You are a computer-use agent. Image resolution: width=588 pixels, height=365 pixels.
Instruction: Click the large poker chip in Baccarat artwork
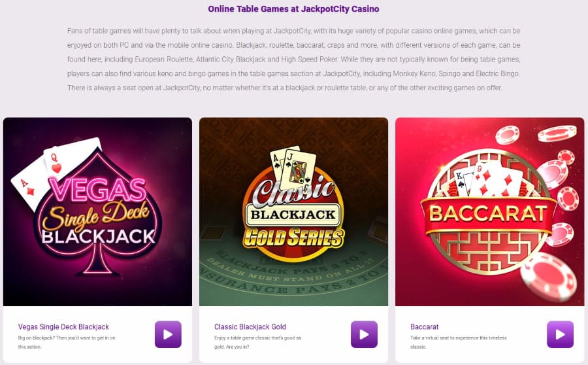tap(548, 277)
